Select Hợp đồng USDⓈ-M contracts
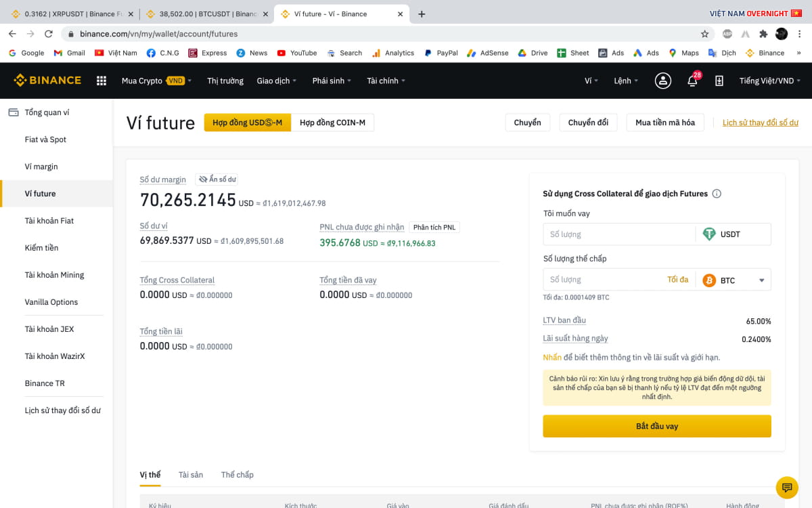Image resolution: width=812 pixels, height=508 pixels. pos(247,123)
